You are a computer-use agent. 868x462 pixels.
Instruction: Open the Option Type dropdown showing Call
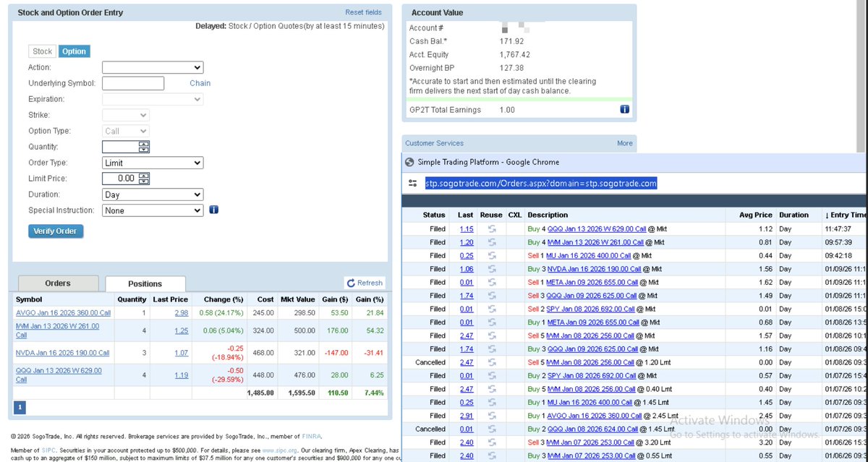126,131
